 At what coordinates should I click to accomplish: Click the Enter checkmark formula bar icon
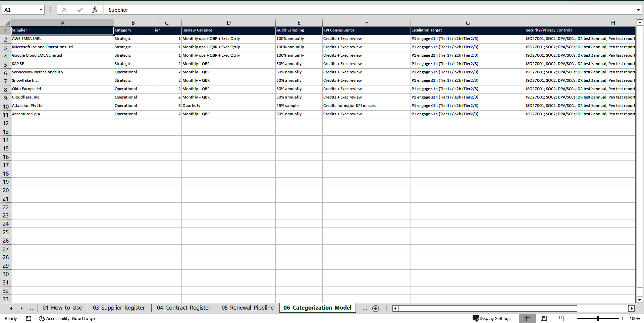pos(80,10)
